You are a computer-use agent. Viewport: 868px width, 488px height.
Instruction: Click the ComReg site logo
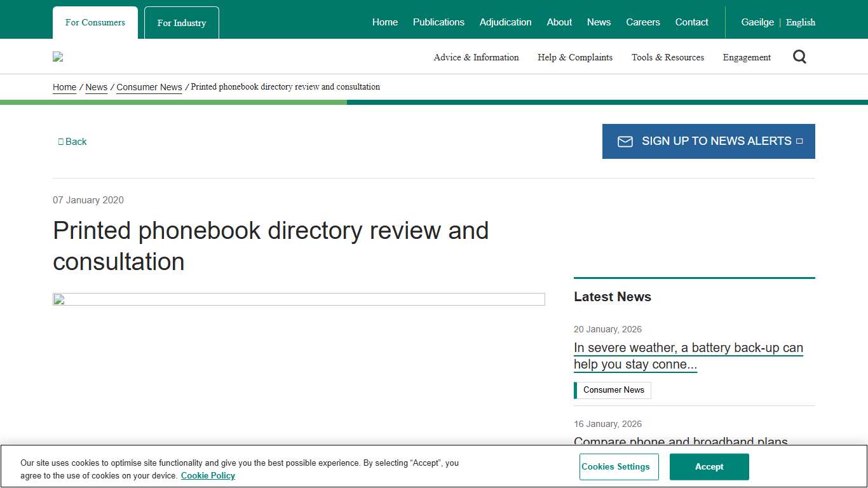pyautogui.click(x=57, y=57)
